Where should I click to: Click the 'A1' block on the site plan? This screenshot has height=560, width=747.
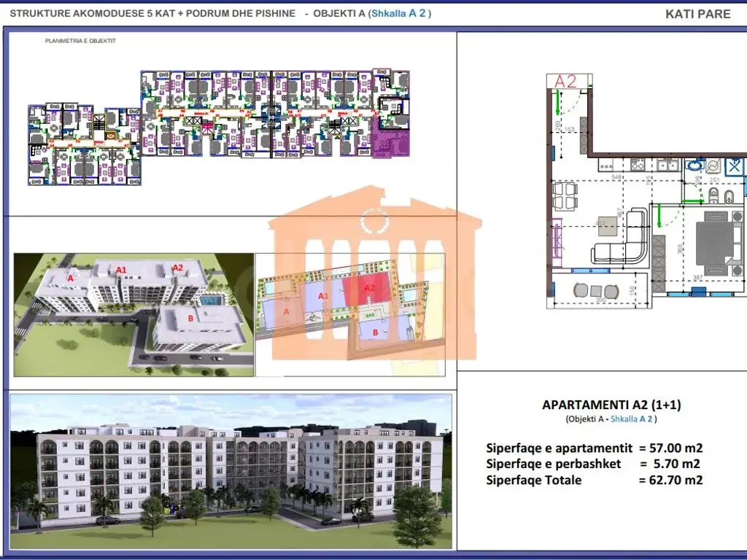323,296
